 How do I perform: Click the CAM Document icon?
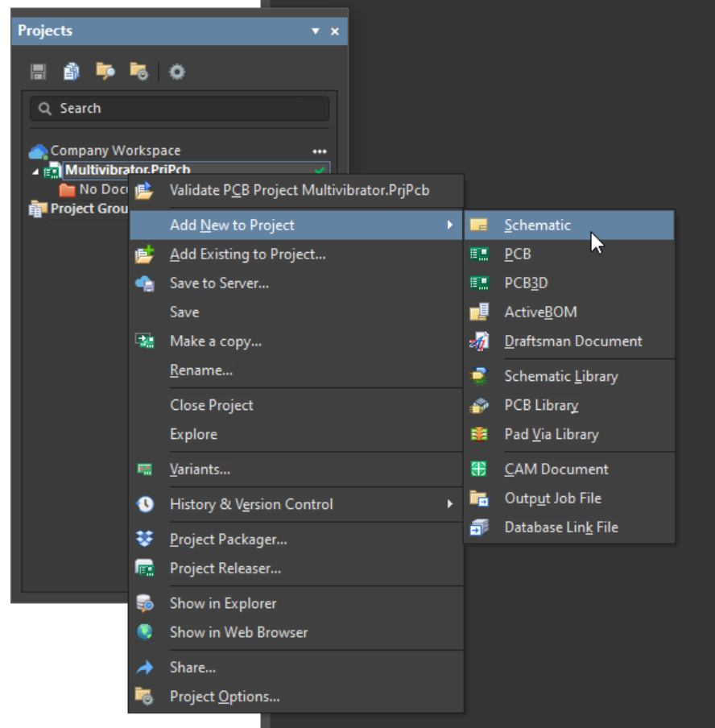478,469
